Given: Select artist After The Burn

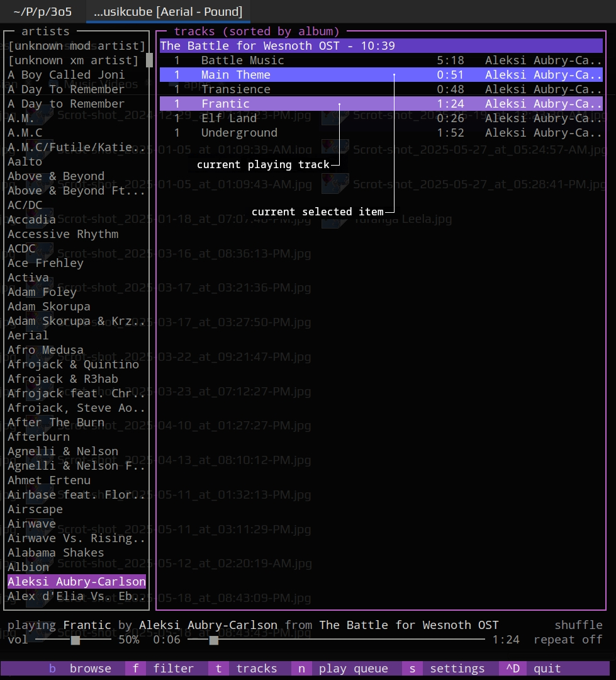Looking at the screenshot, I should [x=56, y=422].
